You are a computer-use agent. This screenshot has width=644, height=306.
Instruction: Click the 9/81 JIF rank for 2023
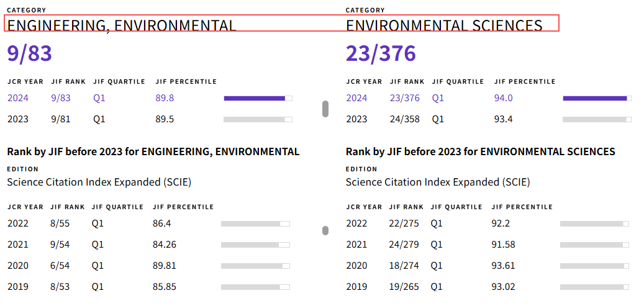[x=60, y=119]
